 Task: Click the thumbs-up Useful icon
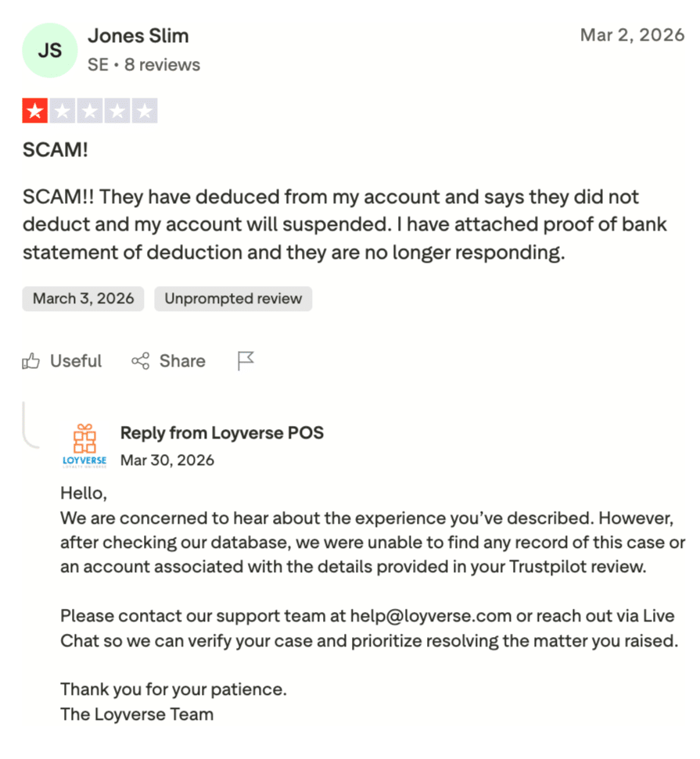pos(31,361)
